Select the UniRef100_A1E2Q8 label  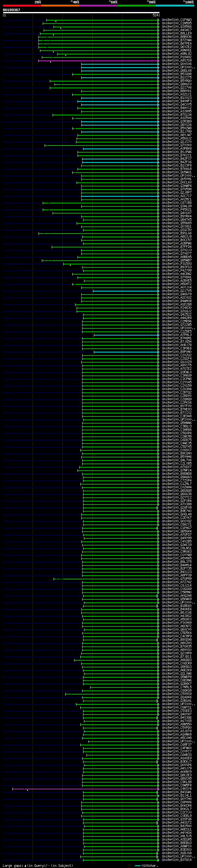(x=177, y=304)
